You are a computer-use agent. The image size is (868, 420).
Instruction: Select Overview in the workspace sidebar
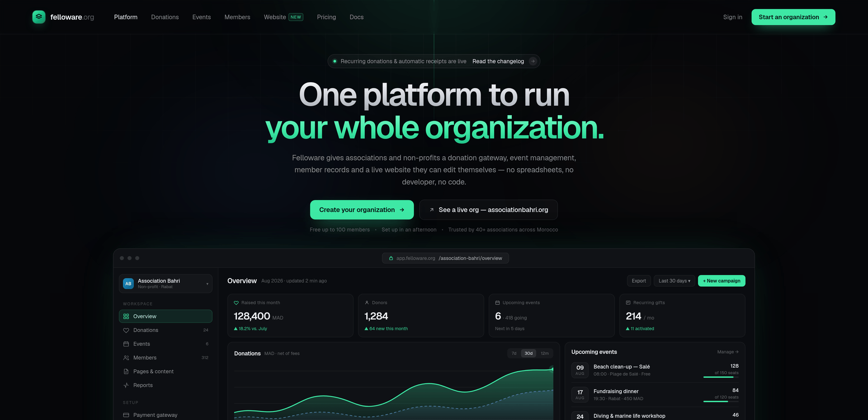(x=165, y=316)
